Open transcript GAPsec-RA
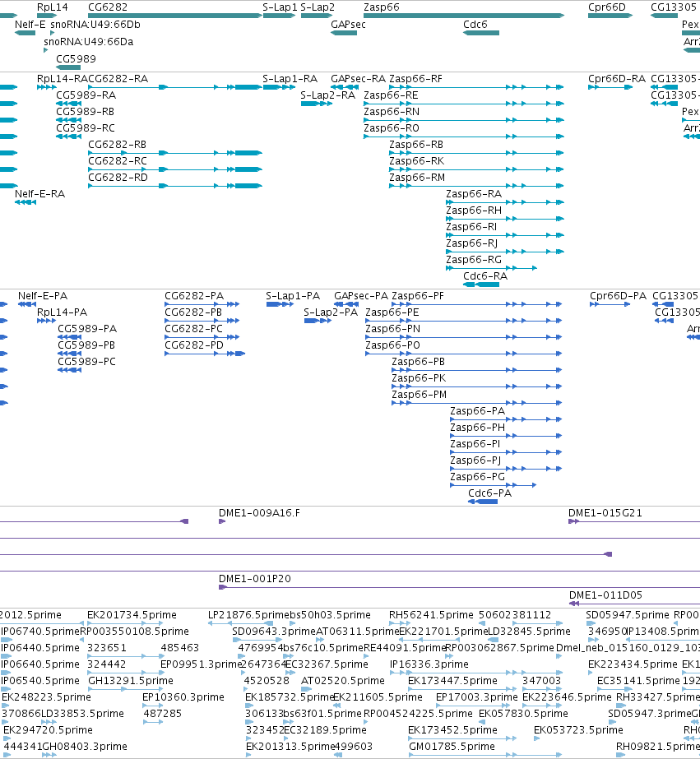 pos(359,79)
